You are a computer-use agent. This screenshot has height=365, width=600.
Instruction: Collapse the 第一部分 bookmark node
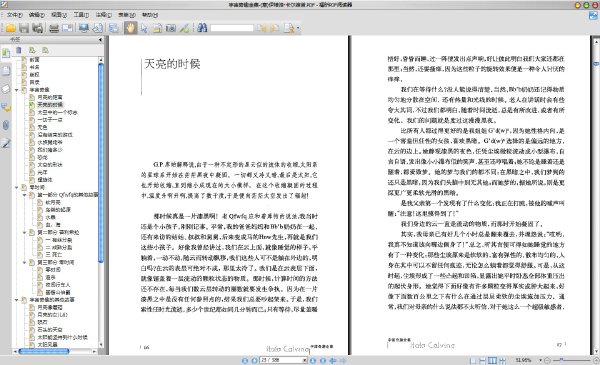pos(24,195)
